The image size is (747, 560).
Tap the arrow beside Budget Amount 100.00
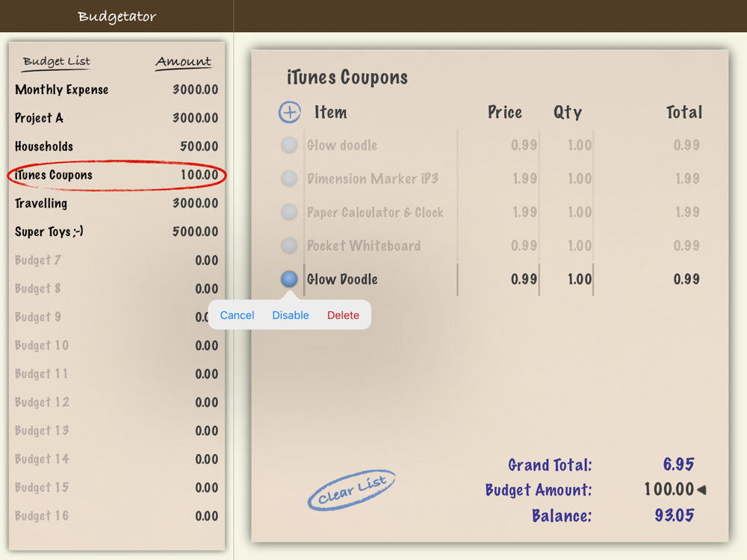701,490
